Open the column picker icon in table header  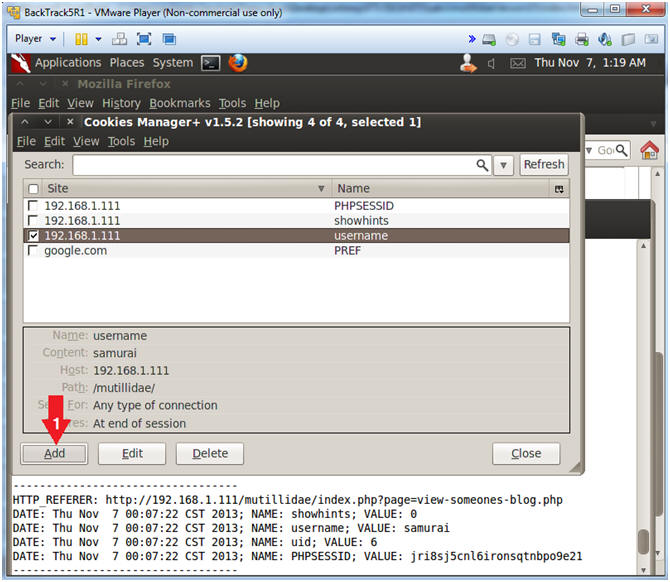click(x=559, y=189)
